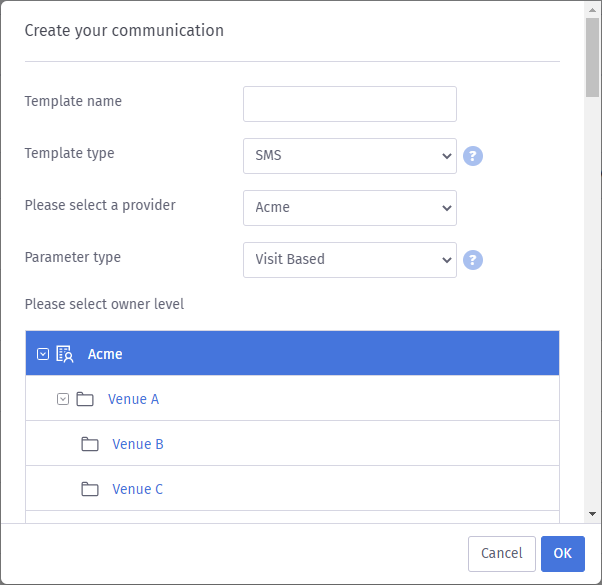
Task: Select Venue B owner level
Action: (x=138, y=444)
